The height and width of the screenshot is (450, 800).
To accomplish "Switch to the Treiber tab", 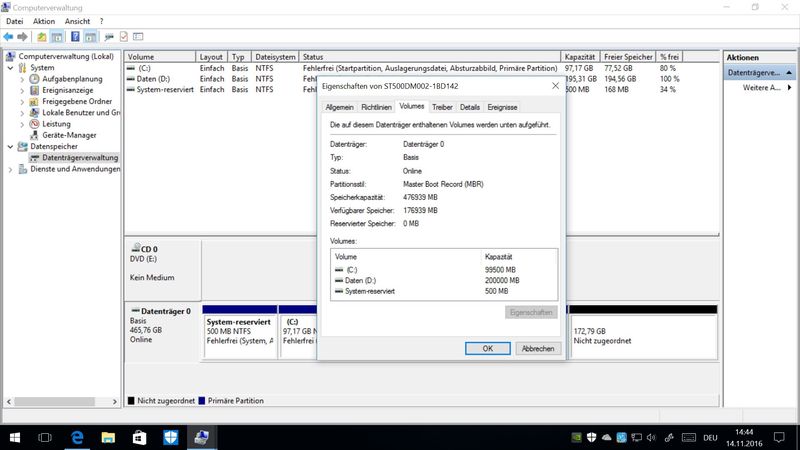I will [442, 106].
